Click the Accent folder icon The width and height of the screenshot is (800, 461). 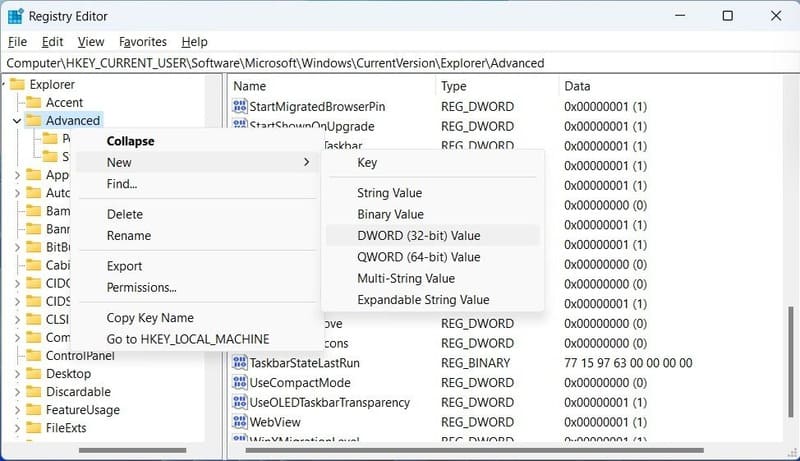coord(34,103)
